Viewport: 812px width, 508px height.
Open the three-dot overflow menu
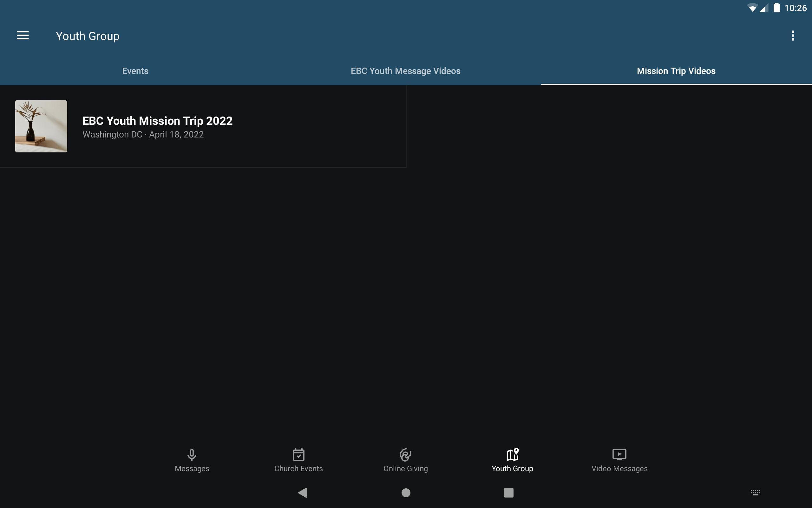pos(793,36)
